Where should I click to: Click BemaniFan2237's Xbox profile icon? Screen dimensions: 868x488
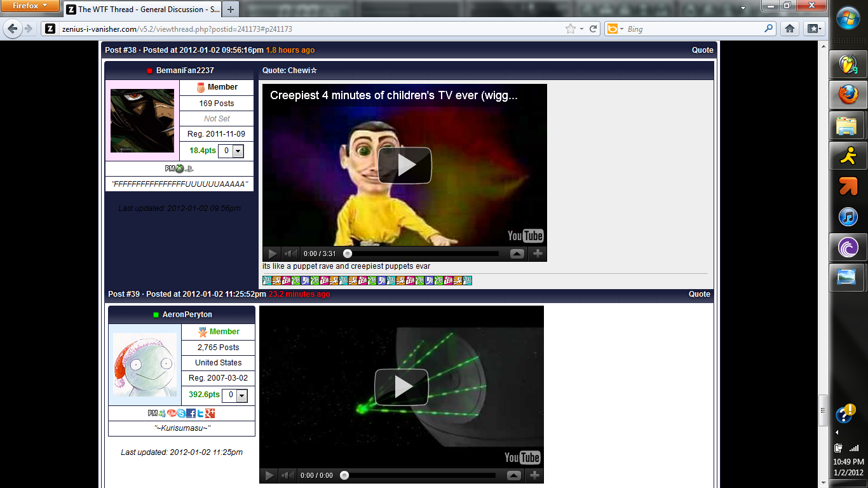(x=180, y=169)
